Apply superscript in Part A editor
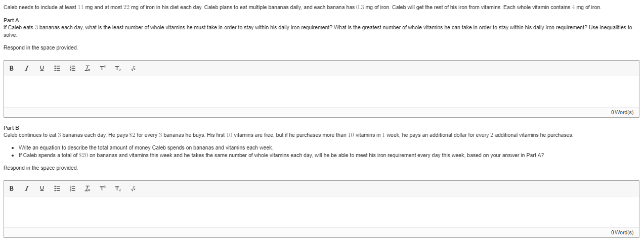The image size is (644, 248). (103, 68)
